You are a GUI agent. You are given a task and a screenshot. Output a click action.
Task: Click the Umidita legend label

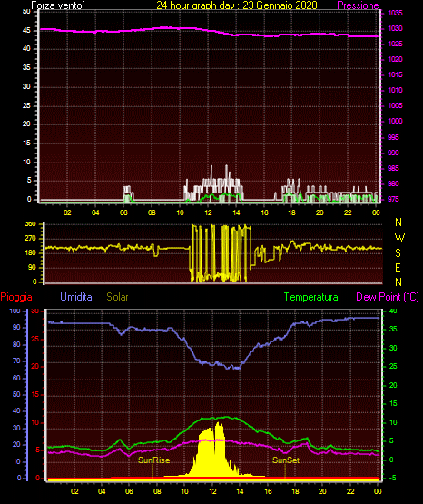[x=76, y=297]
